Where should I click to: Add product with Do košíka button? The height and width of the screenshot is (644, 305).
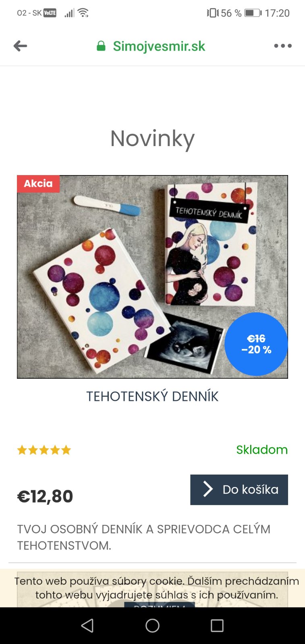(239, 489)
